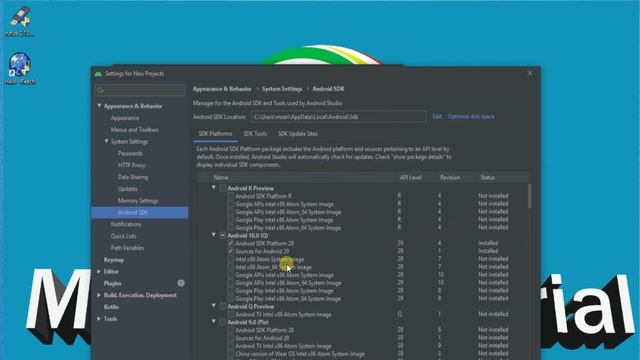
Task: Collapse the System Settings tree node
Action: (x=107, y=141)
